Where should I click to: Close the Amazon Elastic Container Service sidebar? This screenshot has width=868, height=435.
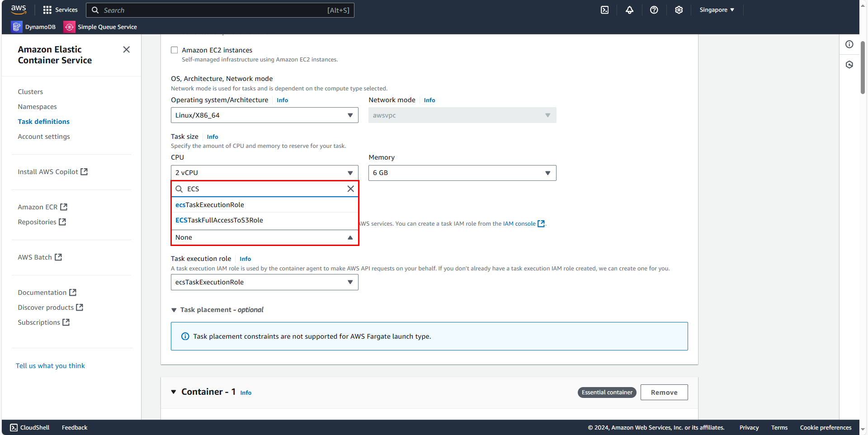point(127,49)
